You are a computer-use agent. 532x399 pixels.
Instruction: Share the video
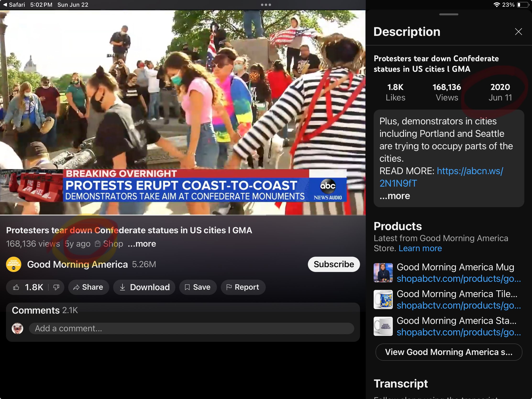coord(89,287)
